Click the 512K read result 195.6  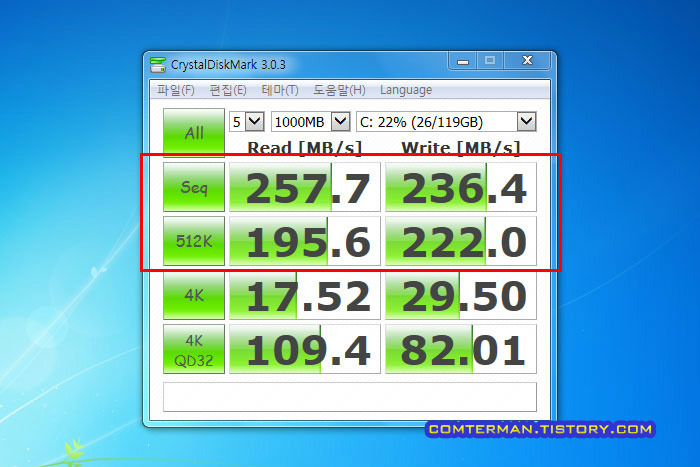305,241
